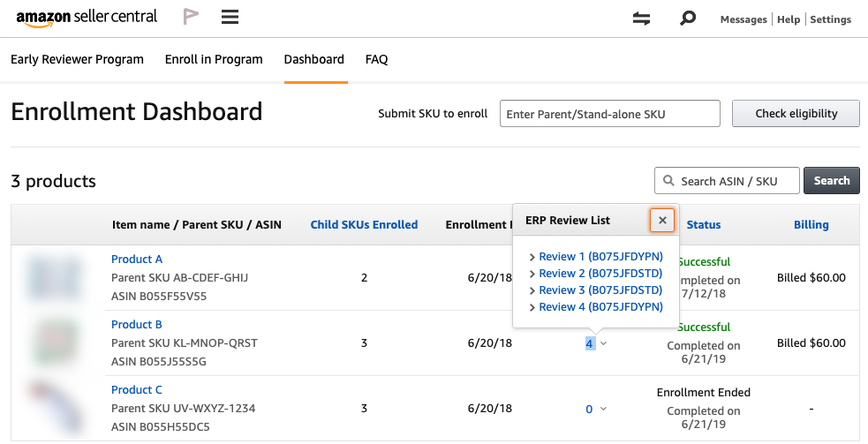This screenshot has width=868, height=444.
Task: Click Parent SKU KL-MNOP-QRST text
Action: 185,342
